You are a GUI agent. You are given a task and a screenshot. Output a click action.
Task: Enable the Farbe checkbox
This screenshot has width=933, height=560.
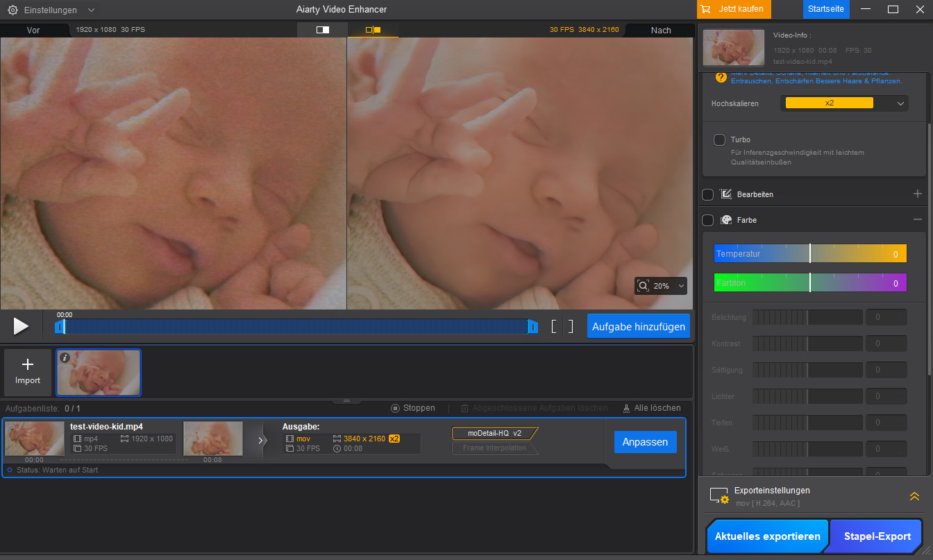(x=708, y=220)
